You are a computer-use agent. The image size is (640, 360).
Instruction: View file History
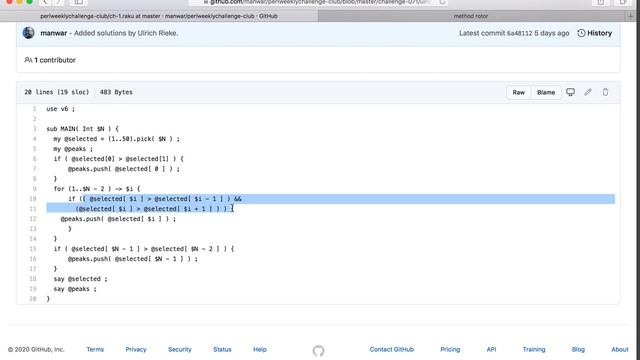595,33
